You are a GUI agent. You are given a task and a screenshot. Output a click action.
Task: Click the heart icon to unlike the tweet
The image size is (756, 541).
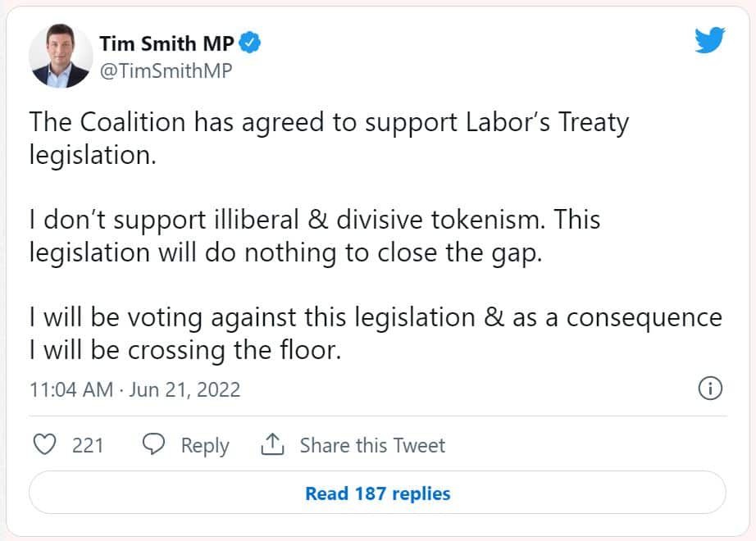click(45, 444)
